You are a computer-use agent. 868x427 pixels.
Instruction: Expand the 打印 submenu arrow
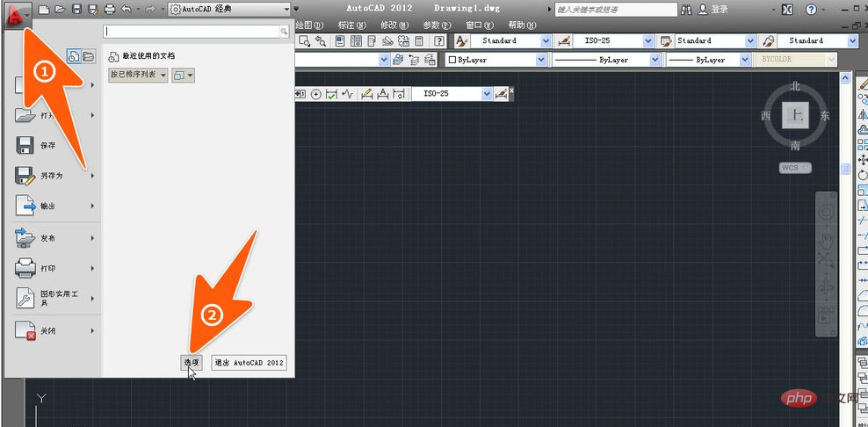click(x=92, y=268)
